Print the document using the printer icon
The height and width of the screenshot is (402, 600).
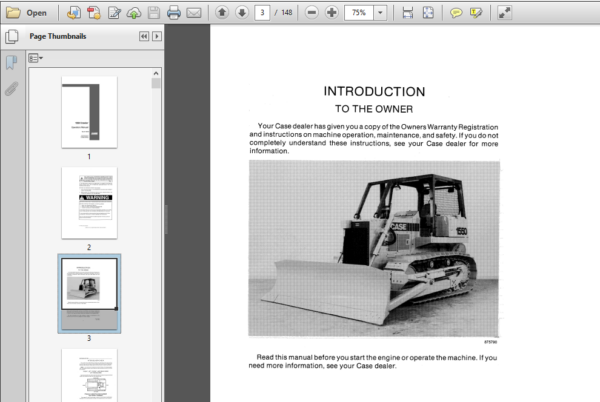174,13
